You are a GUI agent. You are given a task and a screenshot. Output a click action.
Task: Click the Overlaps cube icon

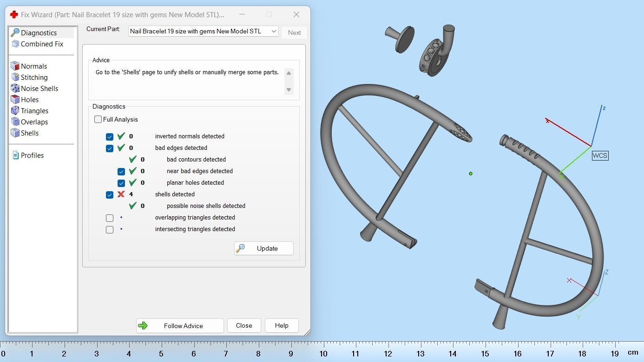coord(15,122)
